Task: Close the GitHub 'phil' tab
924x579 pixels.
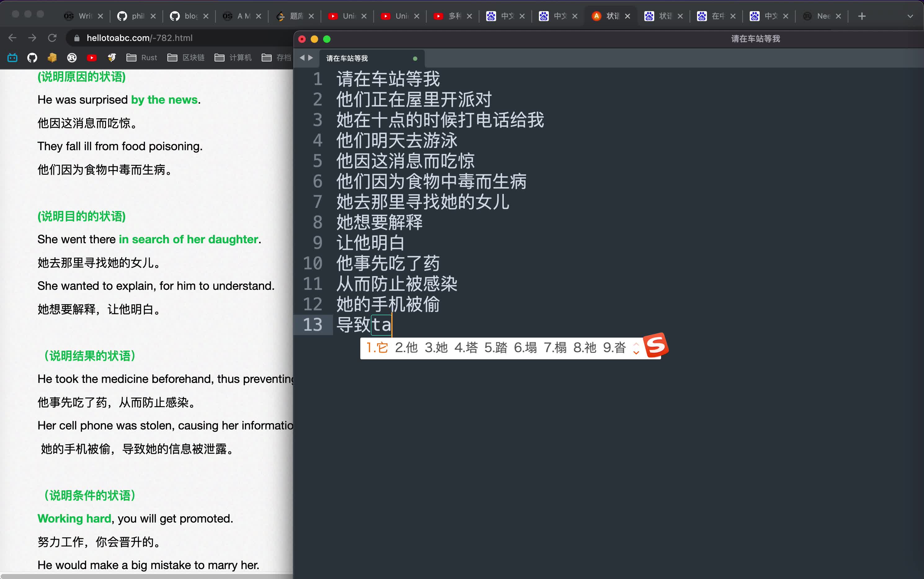Action: point(153,16)
